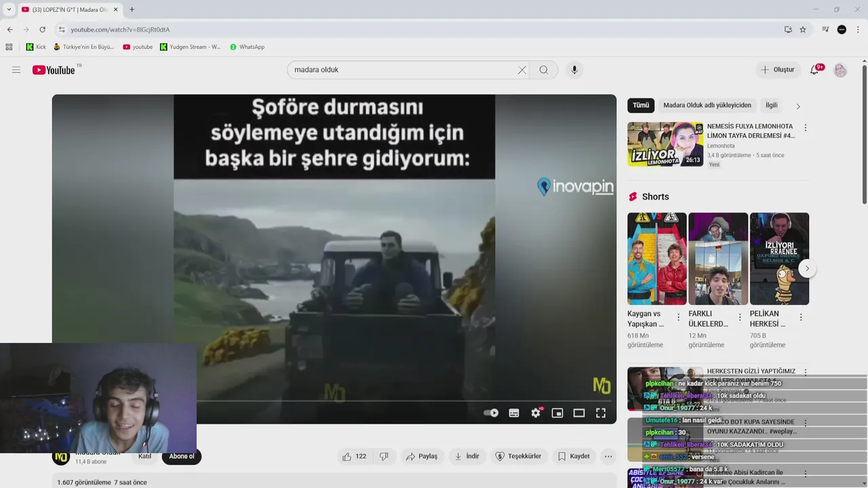The width and height of the screenshot is (868, 488).
Task: Open the YouTube hamburger guide menu
Action: [x=16, y=70]
